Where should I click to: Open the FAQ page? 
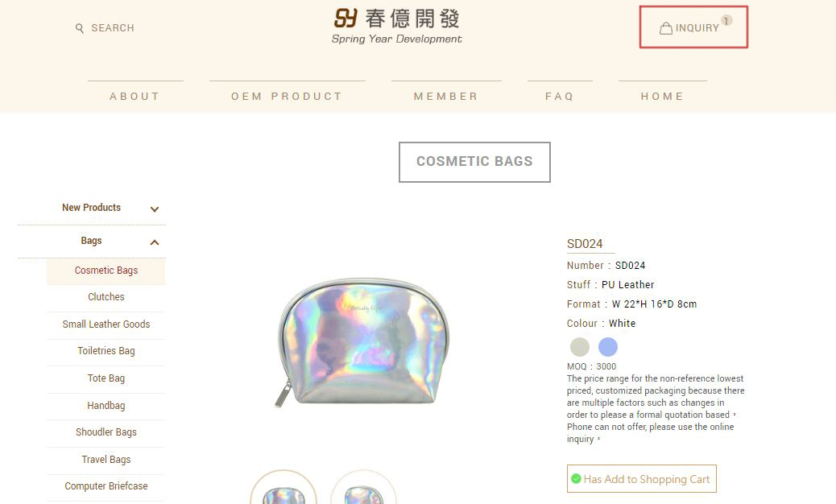click(560, 96)
